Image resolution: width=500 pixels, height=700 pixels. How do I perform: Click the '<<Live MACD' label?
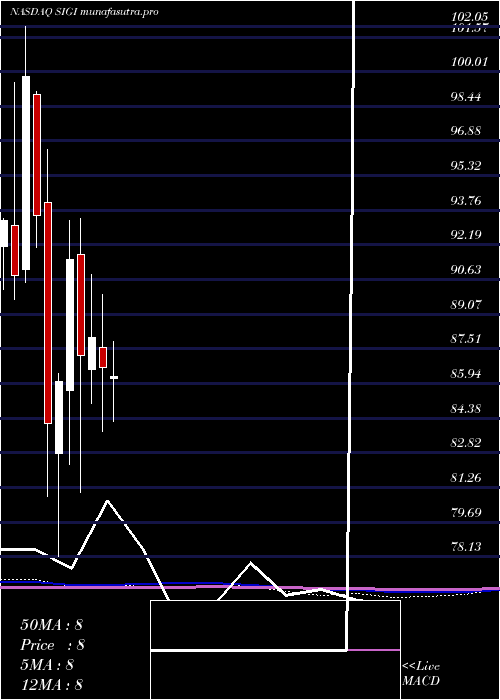point(421,674)
